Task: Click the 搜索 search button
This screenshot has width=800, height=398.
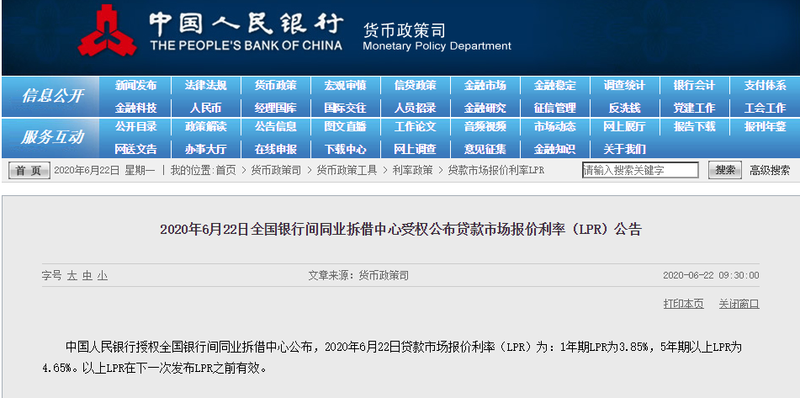Action: [x=725, y=170]
